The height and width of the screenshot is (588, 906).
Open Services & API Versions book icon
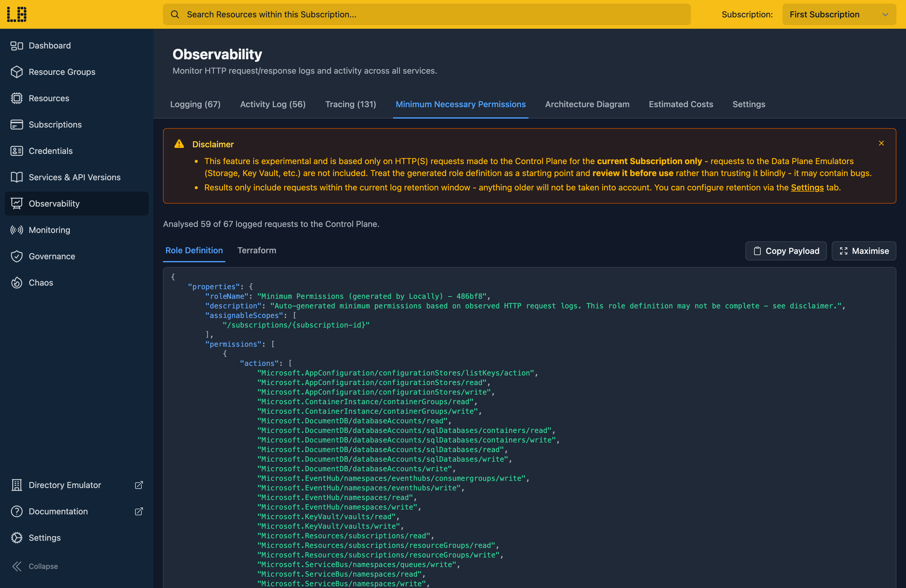point(17,177)
